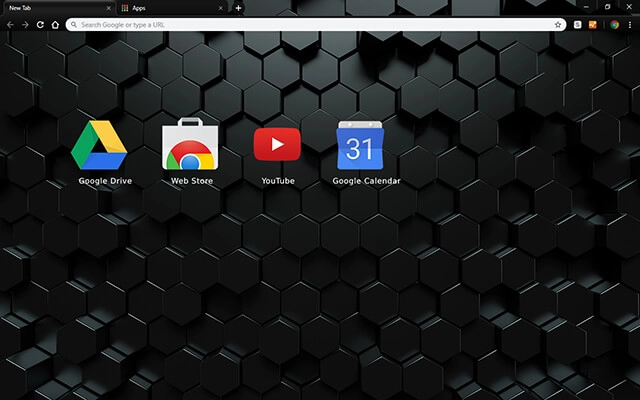Go forward using the forward arrow
The height and width of the screenshot is (400, 640).
click(x=25, y=25)
